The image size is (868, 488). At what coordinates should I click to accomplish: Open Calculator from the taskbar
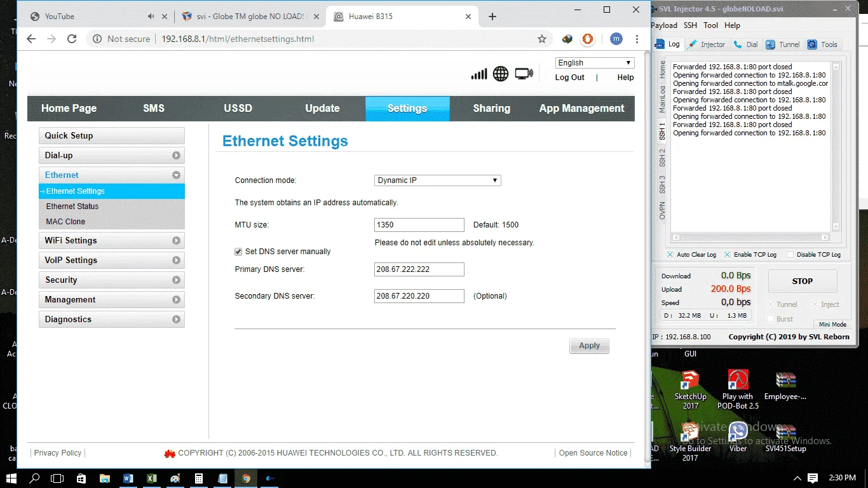coord(198,478)
